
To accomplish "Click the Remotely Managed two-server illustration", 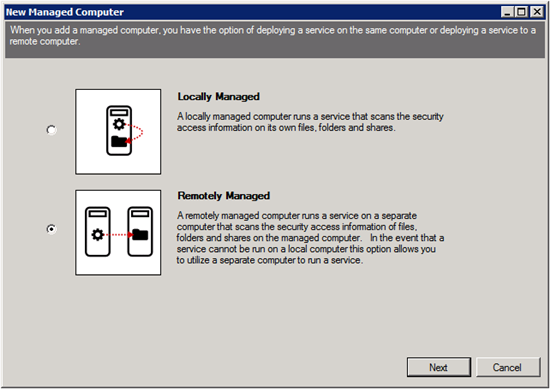I will pos(118,233).
